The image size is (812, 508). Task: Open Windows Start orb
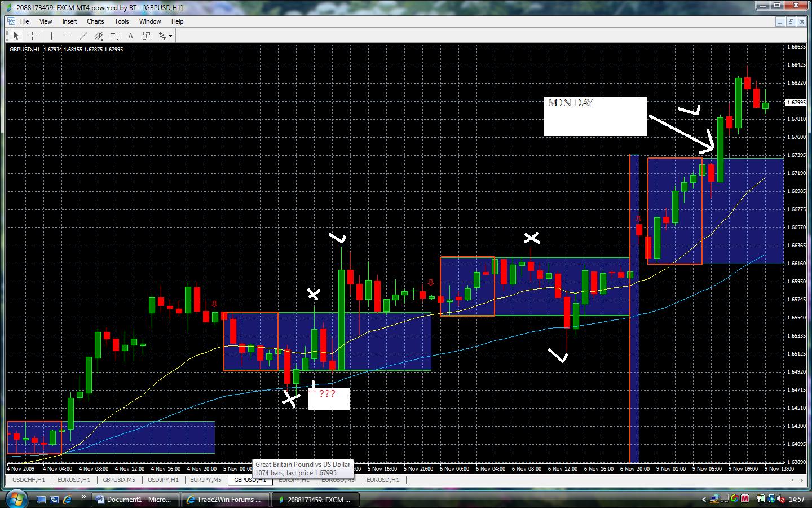tap(16, 498)
